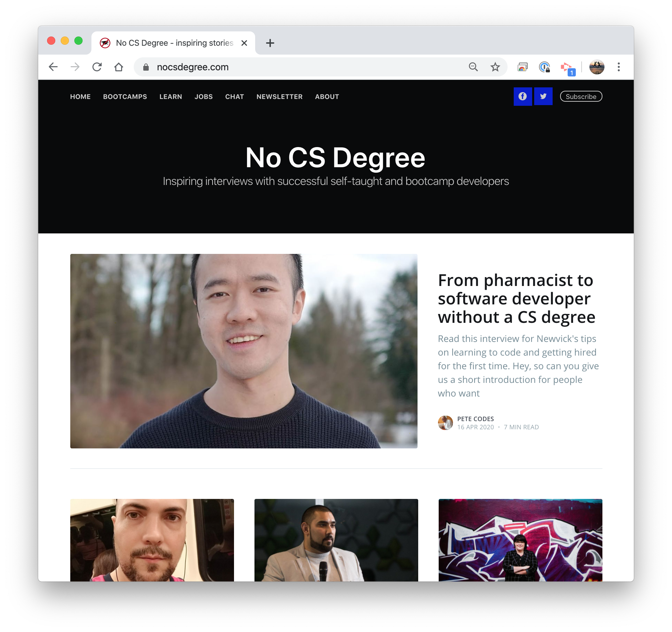Click the ABOUT navigation link
Screen dimensions: 672x632
[327, 96]
